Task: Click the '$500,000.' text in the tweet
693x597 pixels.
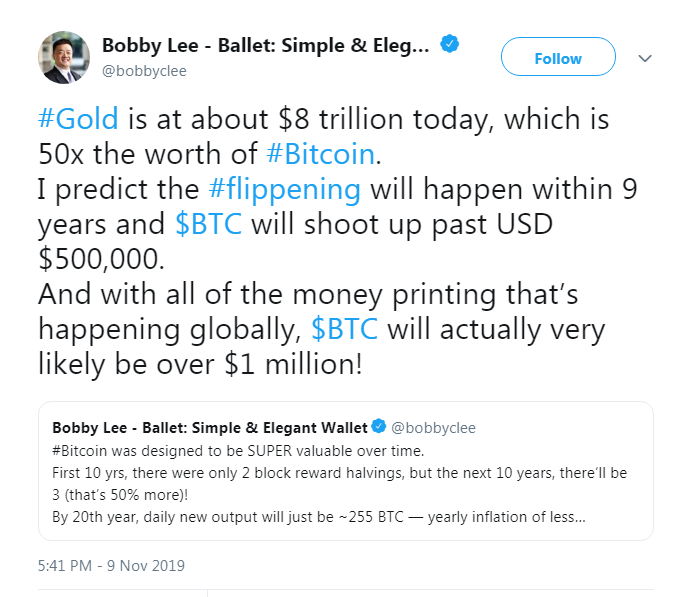Action: pyautogui.click(x=101, y=259)
